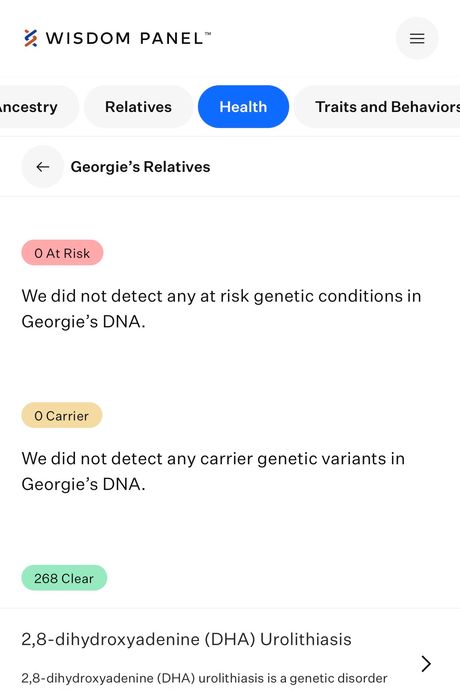The image size is (460, 690).
Task: Click the WISDOM PANEL wordmark
Action: (125, 38)
